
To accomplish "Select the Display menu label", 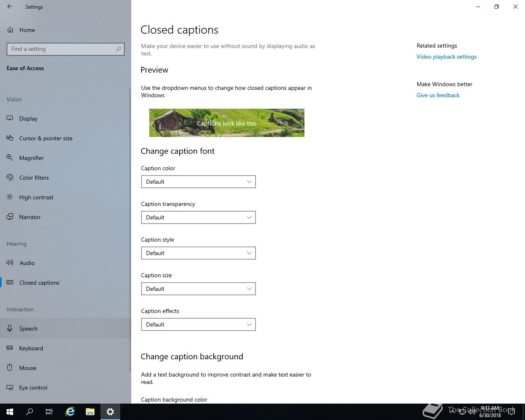I will point(28,119).
